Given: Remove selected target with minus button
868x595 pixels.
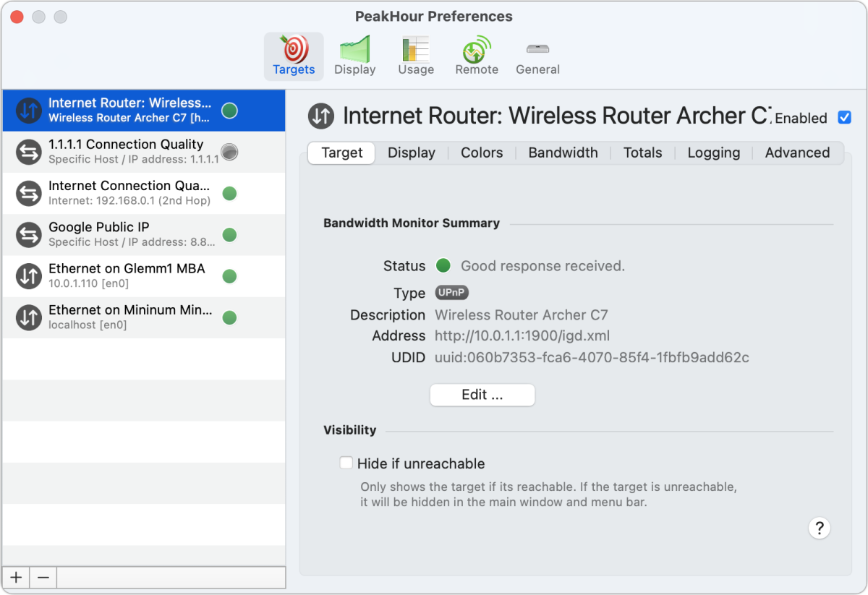Looking at the screenshot, I should coord(43,577).
